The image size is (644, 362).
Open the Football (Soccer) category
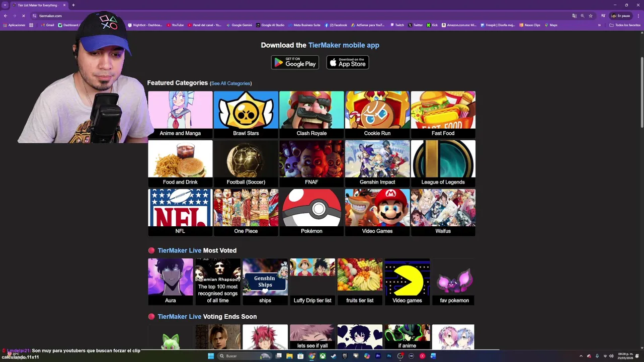tap(246, 163)
